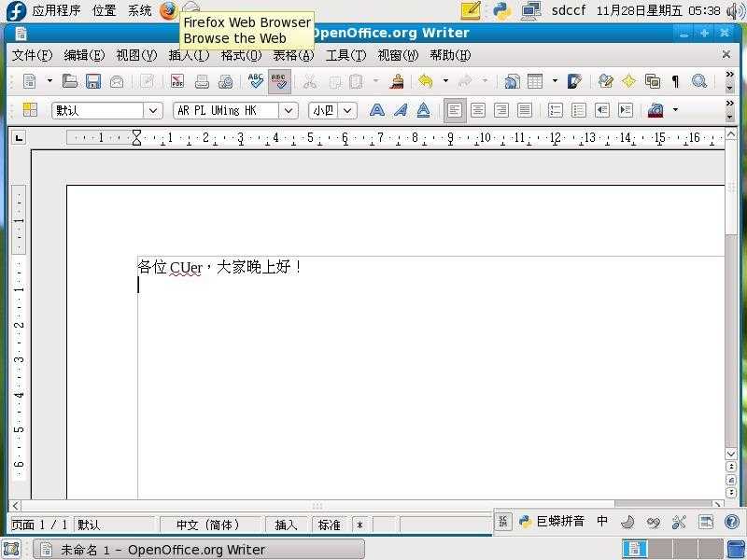Align text left
747x560 pixels.
coord(455,110)
